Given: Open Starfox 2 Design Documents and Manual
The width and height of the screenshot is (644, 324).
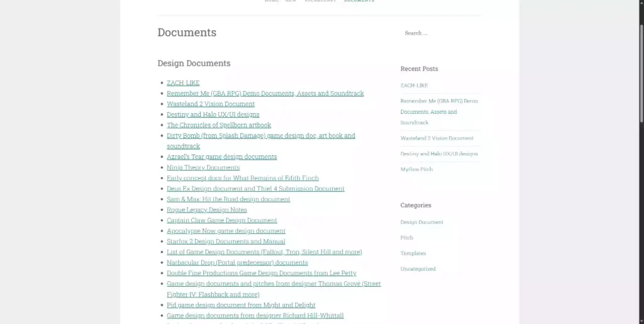Looking at the screenshot, I should click(x=226, y=242).
